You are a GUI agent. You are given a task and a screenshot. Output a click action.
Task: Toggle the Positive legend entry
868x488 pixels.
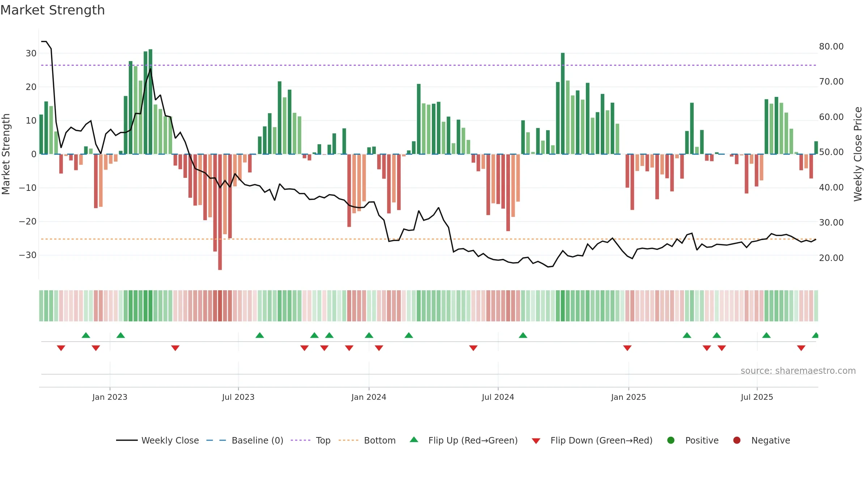[x=693, y=440]
